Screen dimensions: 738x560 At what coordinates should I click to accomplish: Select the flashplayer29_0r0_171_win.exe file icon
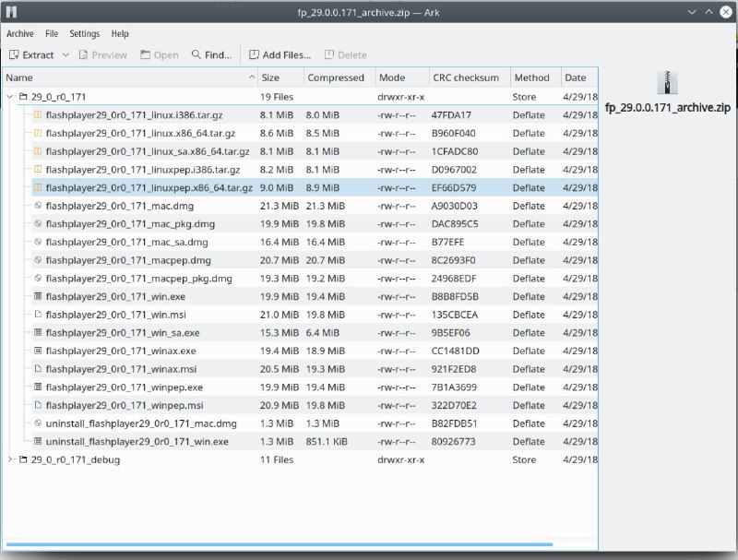38,297
